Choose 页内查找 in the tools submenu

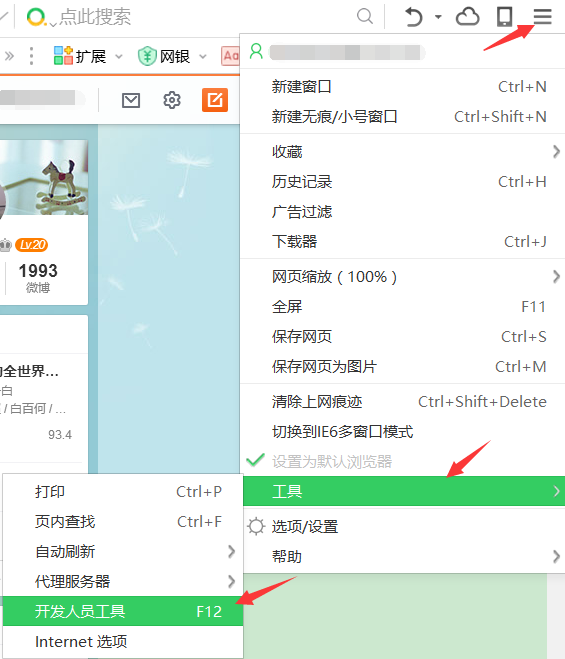(123, 522)
